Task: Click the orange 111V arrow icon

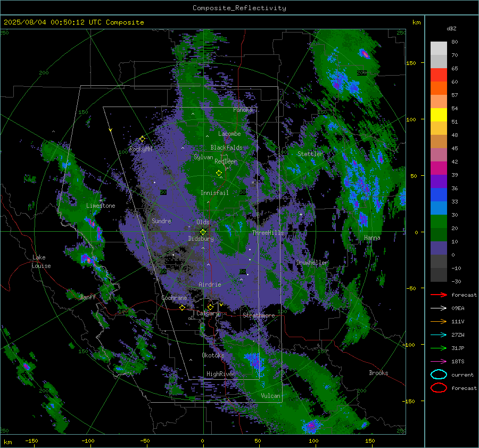Action: [439, 321]
